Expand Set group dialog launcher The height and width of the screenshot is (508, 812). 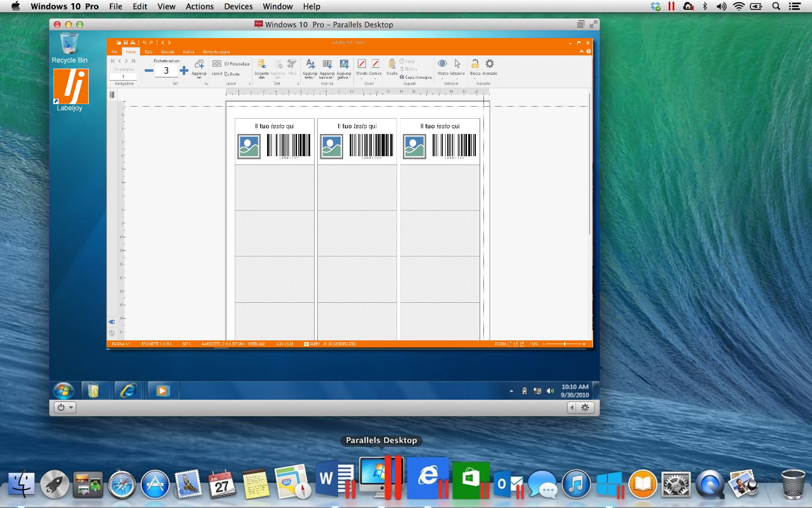pyautogui.click(x=206, y=83)
